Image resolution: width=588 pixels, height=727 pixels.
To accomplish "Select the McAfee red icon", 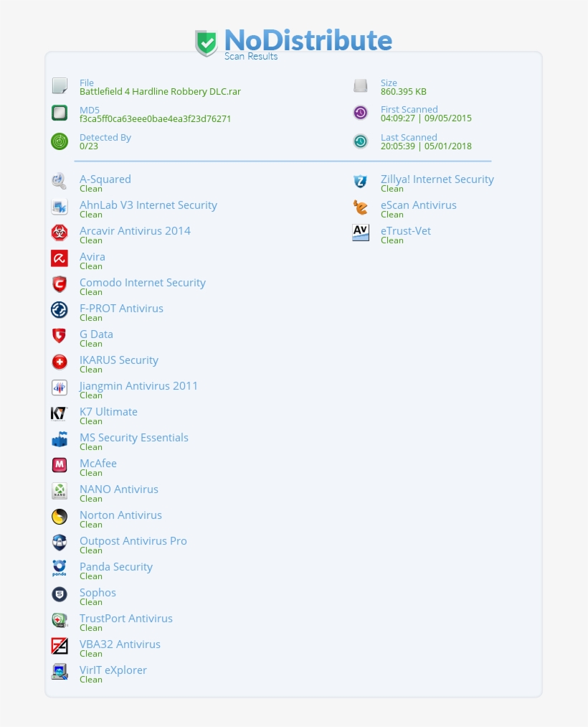I will [59, 464].
